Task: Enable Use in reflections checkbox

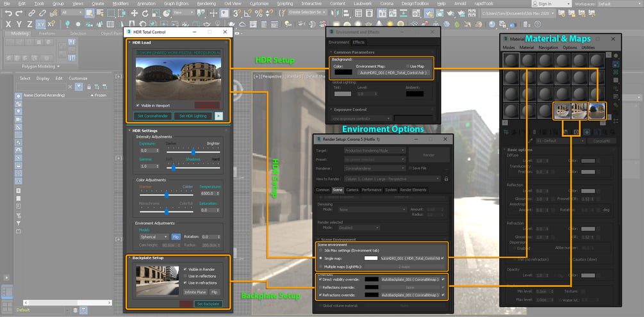Action: tap(185, 276)
